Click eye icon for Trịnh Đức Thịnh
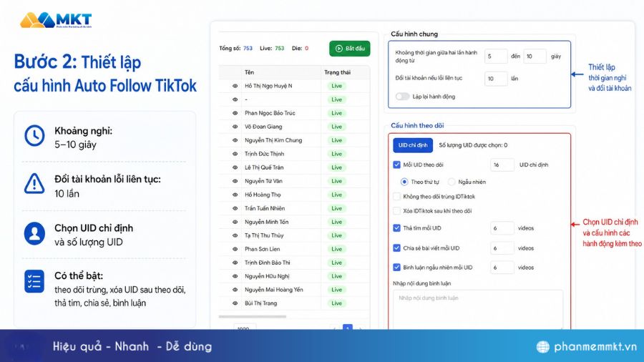Screen dimensions: 644x362 click(x=235, y=154)
